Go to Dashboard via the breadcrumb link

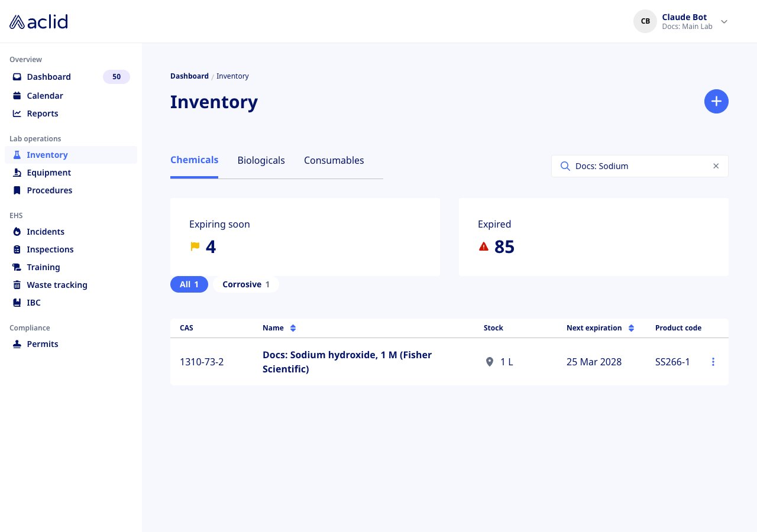pyautogui.click(x=189, y=76)
